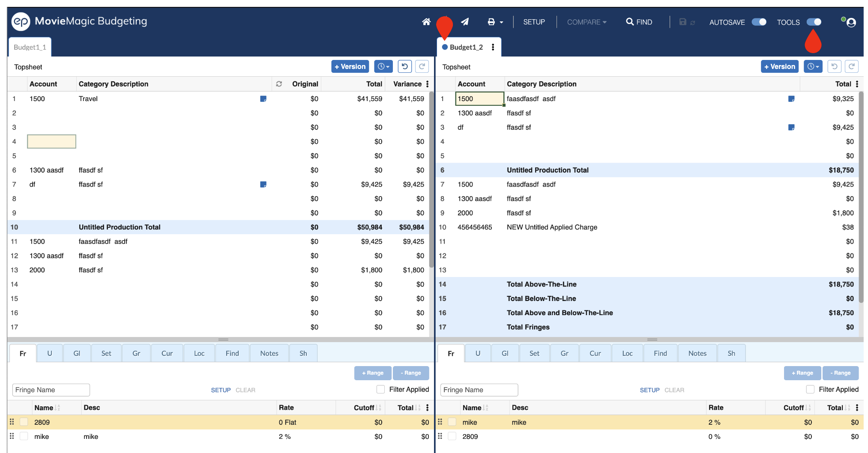The width and height of the screenshot is (868, 453).
Task: Toggle the AUTOSAVE switch
Action: click(759, 22)
